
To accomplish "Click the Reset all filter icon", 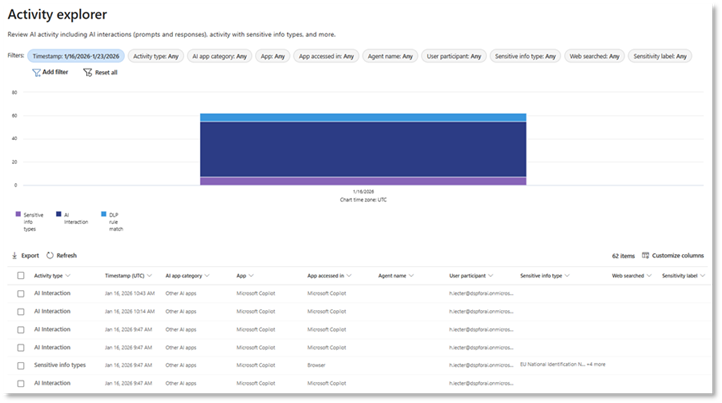I will coord(88,73).
